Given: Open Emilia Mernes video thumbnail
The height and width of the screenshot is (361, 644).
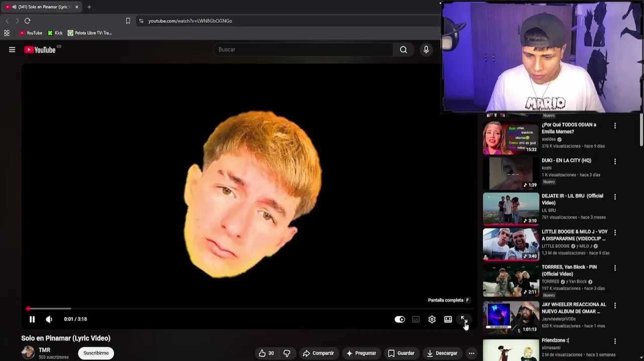Looking at the screenshot, I should tap(511, 137).
